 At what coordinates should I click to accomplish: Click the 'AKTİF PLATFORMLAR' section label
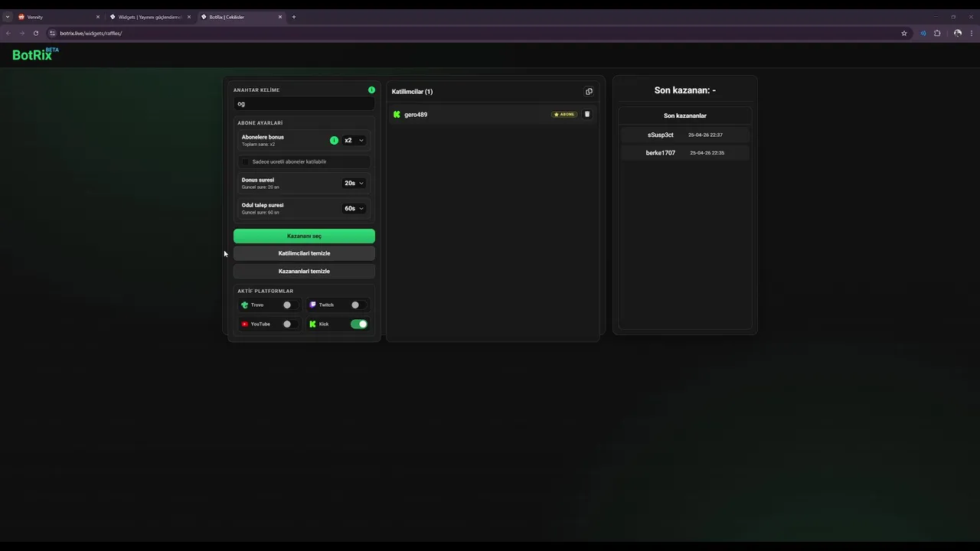(266, 292)
